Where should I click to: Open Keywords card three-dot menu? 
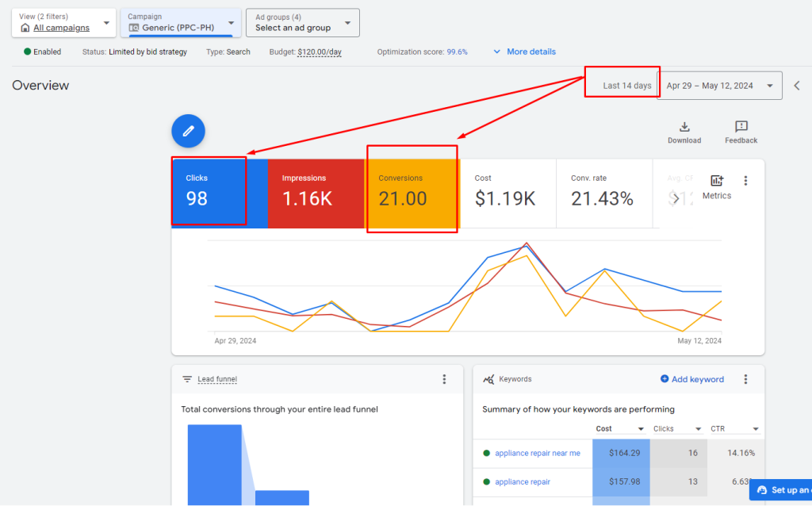(x=745, y=379)
